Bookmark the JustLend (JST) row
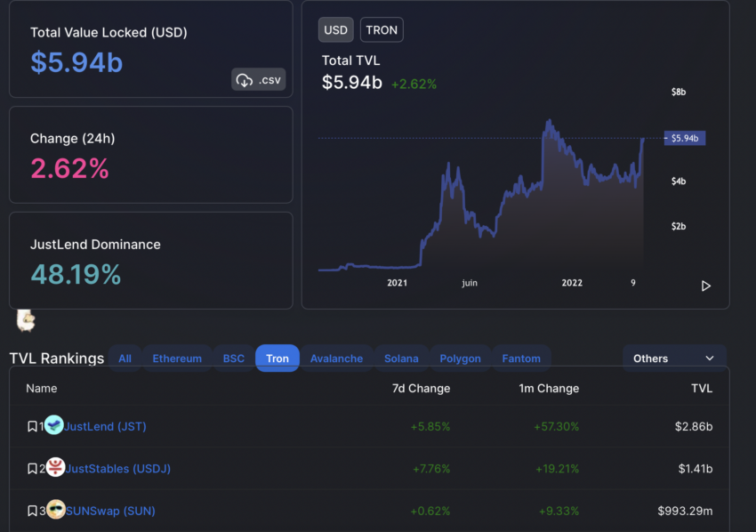Screen dimensions: 756x532 click(32, 426)
